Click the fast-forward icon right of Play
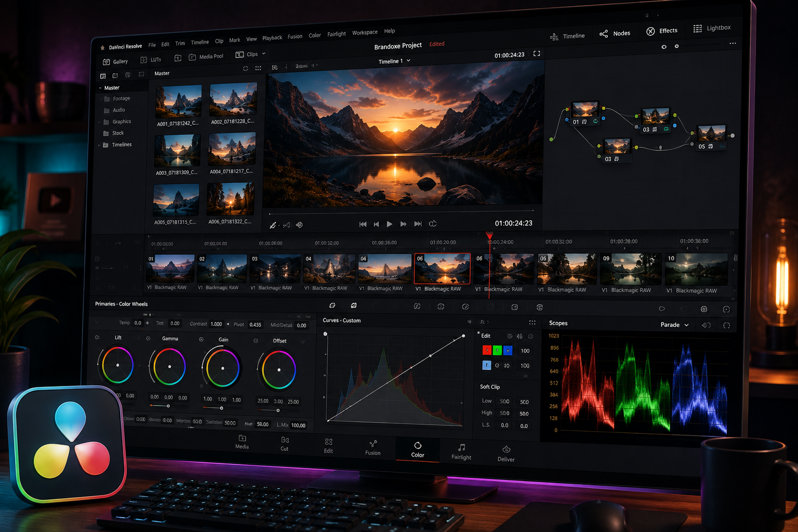 pyautogui.click(x=403, y=224)
